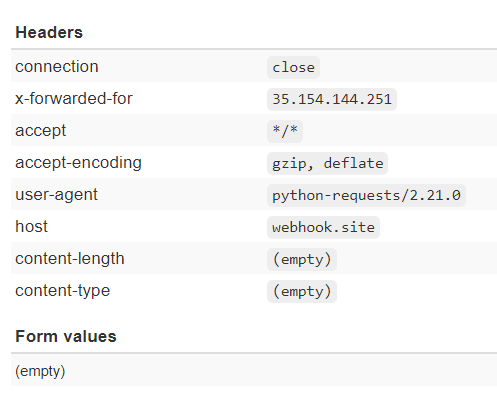
Task: Click the Form values section heading
Action: pos(66,336)
